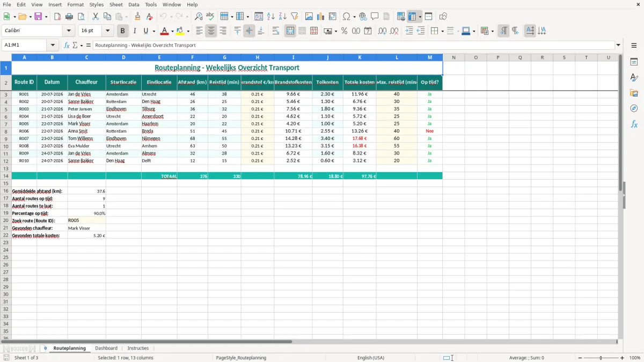Click the Select Function sum icon
The height and width of the screenshot is (362, 644).
(75, 45)
